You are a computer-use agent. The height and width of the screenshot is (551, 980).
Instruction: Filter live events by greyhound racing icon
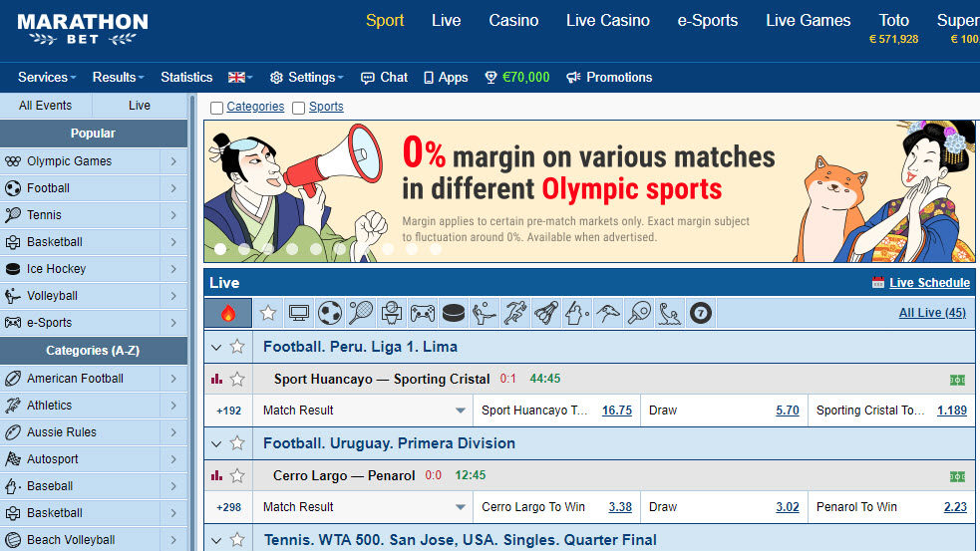point(607,313)
